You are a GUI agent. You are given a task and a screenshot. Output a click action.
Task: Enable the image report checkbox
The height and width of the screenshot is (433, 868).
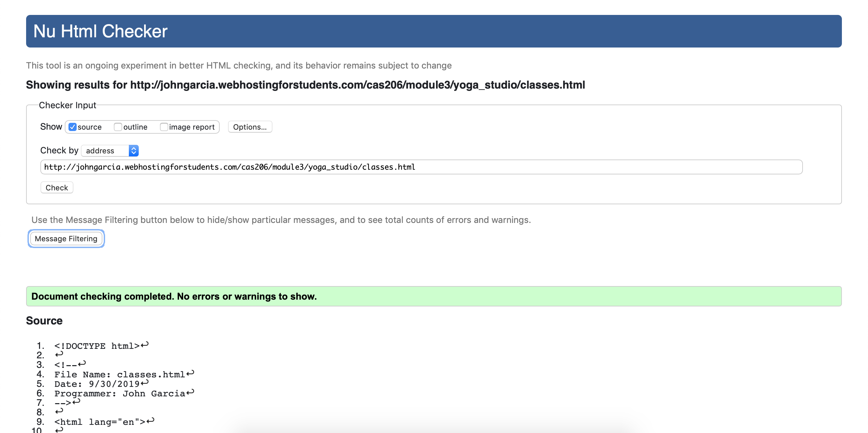164,127
